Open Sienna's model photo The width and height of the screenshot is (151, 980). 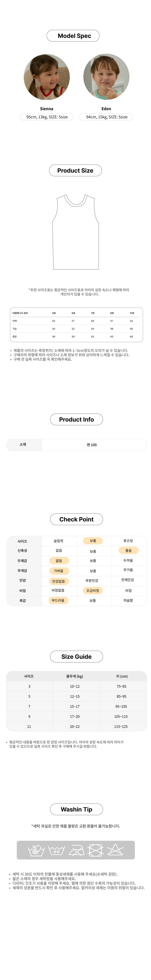[x=47, y=77]
